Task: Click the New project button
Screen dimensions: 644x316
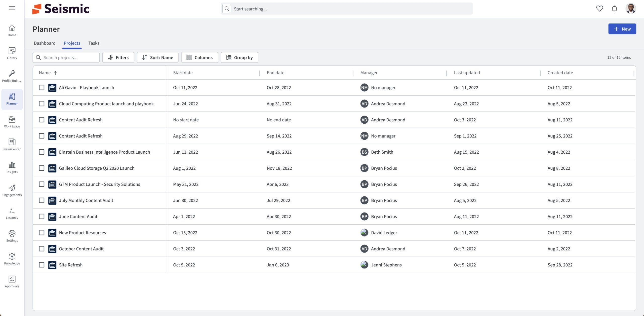Action: tap(622, 29)
